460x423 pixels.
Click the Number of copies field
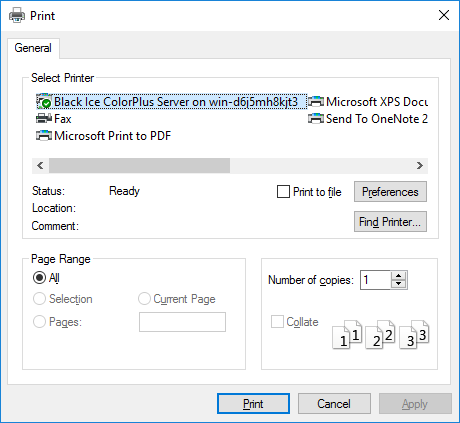point(376,280)
